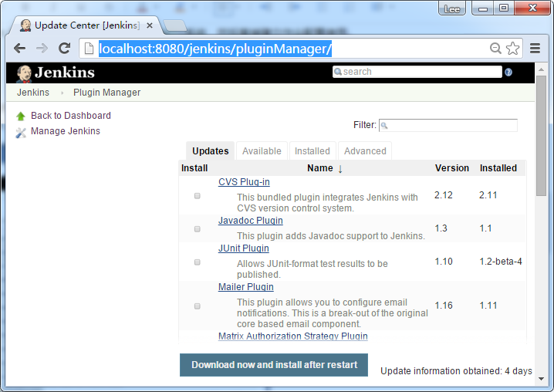The height and width of the screenshot is (392, 554).
Task: Open the Matrix Authorization Strategy Plugin link
Action: [x=292, y=336]
